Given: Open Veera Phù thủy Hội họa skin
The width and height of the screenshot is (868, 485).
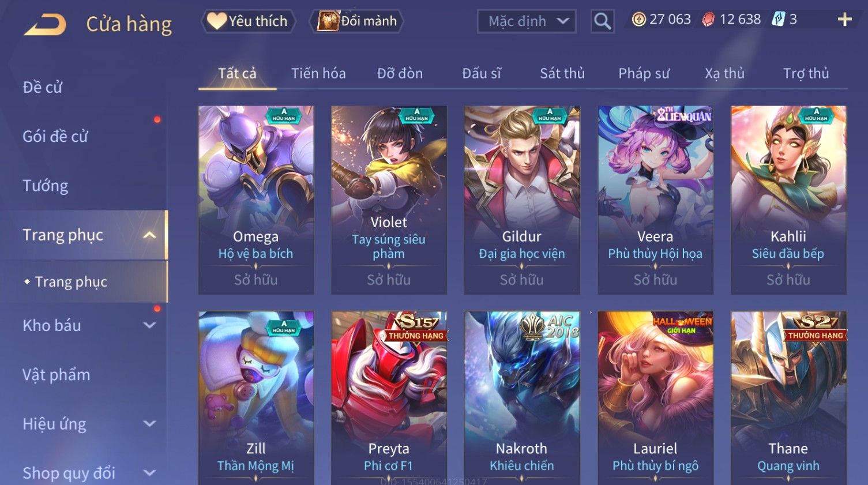Looking at the screenshot, I should click(x=655, y=200).
